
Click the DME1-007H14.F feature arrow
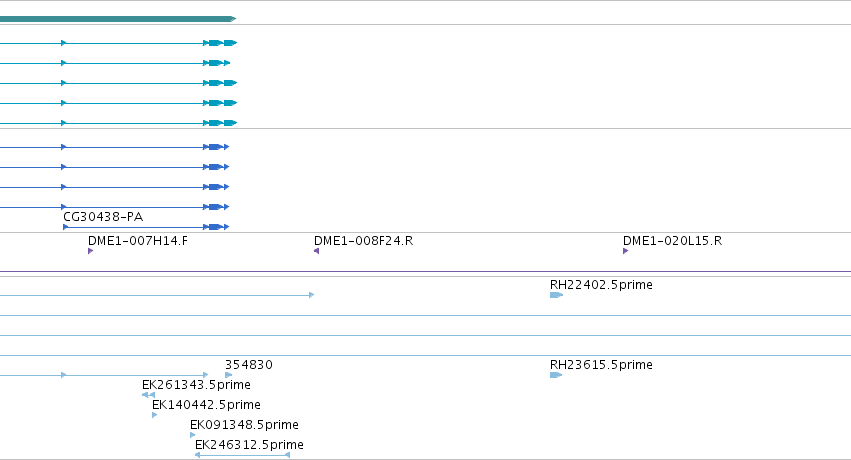pos(91,251)
